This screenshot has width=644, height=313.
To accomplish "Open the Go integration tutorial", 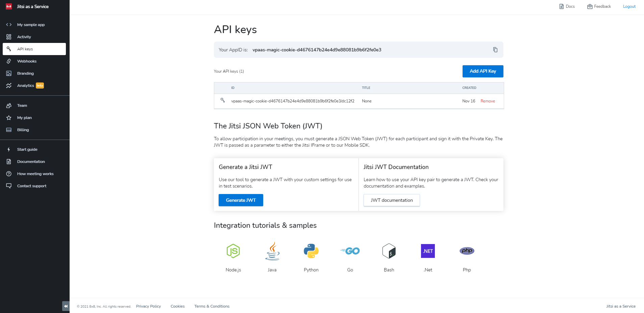I will pos(350,251).
